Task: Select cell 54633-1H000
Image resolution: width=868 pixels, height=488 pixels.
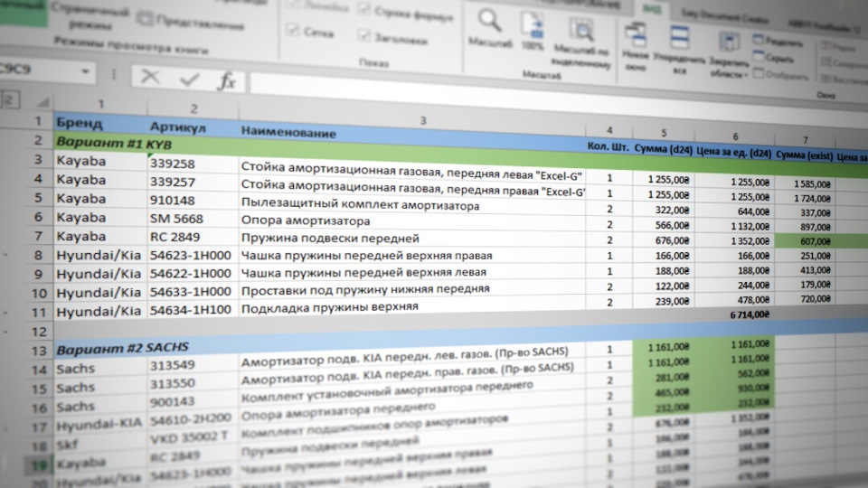Action: pos(193,292)
